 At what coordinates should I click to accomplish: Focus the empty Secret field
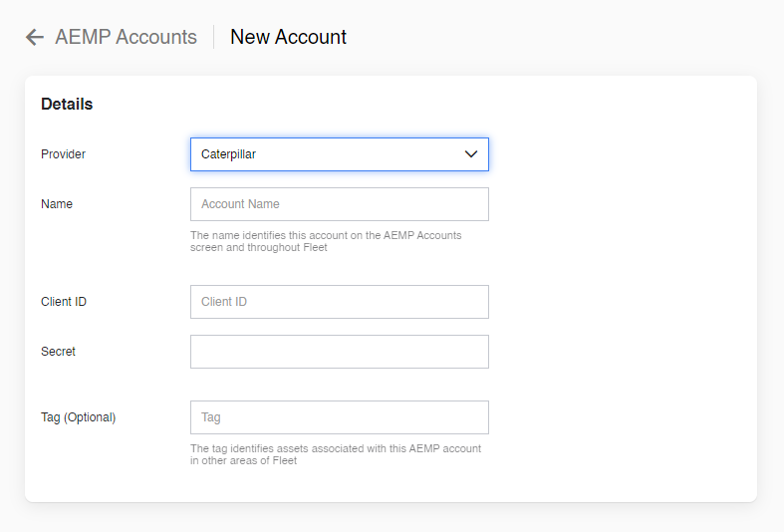coord(340,352)
